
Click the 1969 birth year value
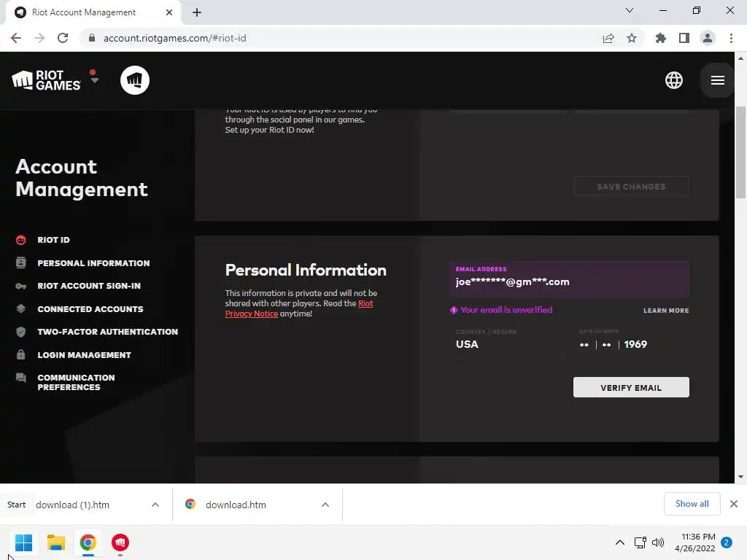click(635, 344)
